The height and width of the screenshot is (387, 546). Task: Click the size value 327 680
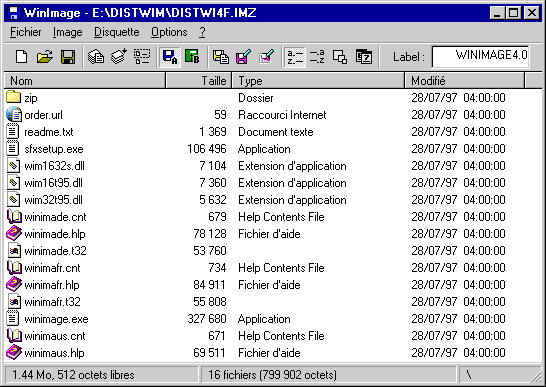click(207, 319)
